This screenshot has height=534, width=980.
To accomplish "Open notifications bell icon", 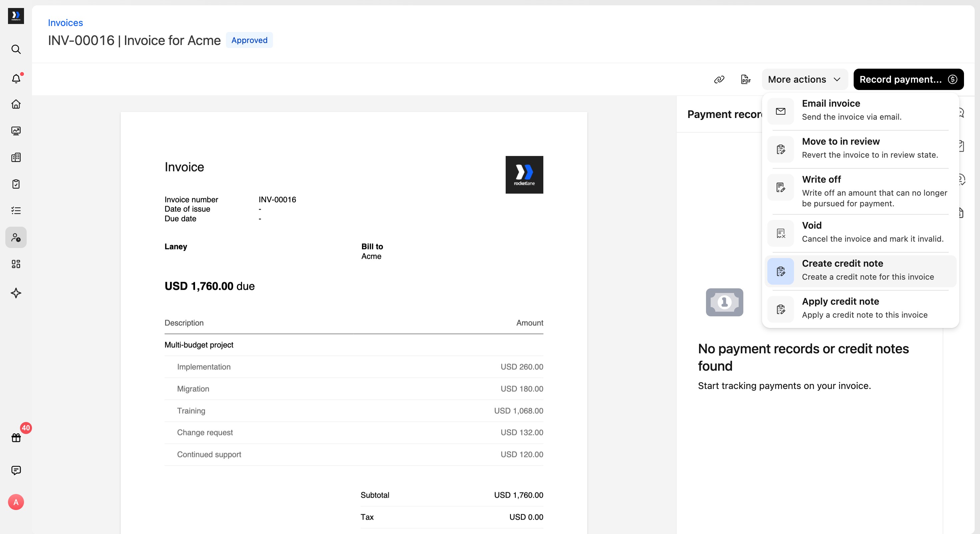I will tap(16, 78).
